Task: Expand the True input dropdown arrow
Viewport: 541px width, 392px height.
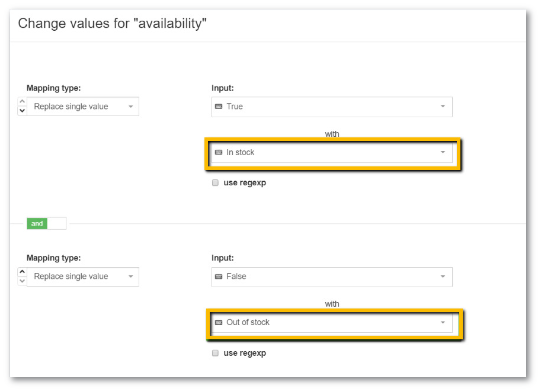Action: [443, 107]
